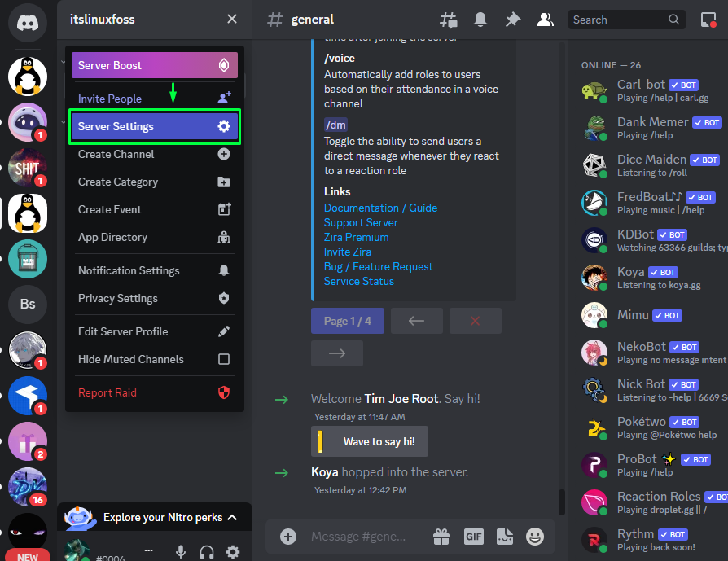This screenshot has height=561, width=728.
Task: Click the Invite Zira link
Action: pyautogui.click(x=347, y=252)
